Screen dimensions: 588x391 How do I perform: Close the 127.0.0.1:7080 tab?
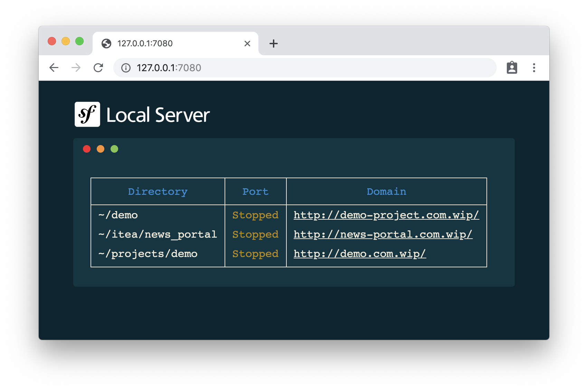point(247,44)
